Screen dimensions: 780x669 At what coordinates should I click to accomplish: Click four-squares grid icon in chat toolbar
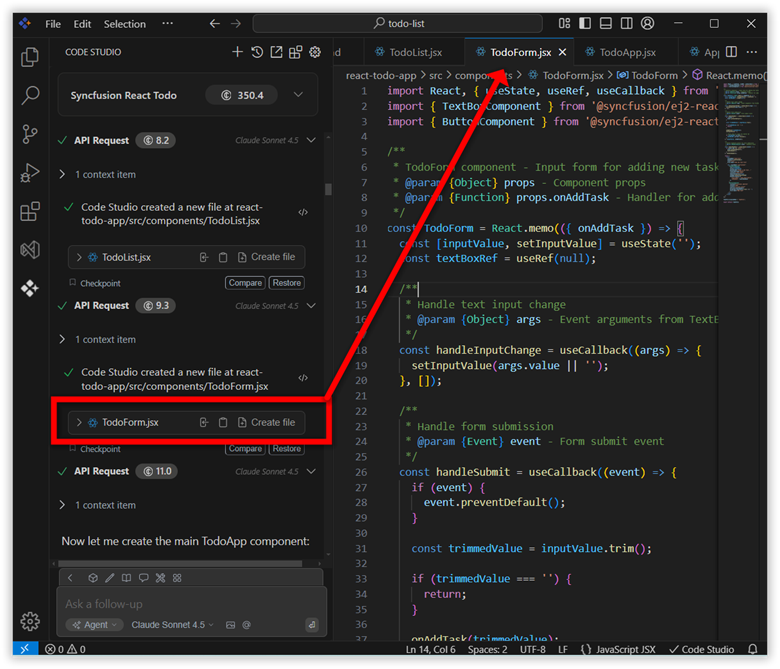tap(177, 578)
